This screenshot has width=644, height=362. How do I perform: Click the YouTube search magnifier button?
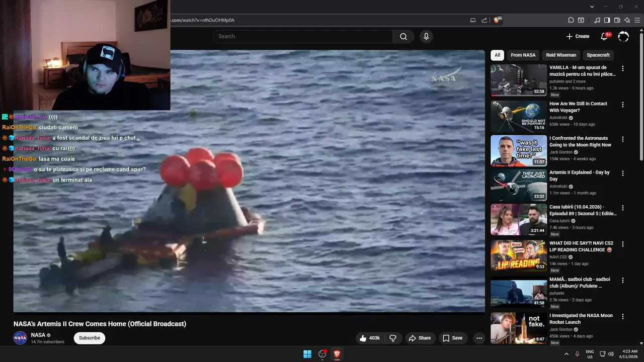(x=404, y=36)
